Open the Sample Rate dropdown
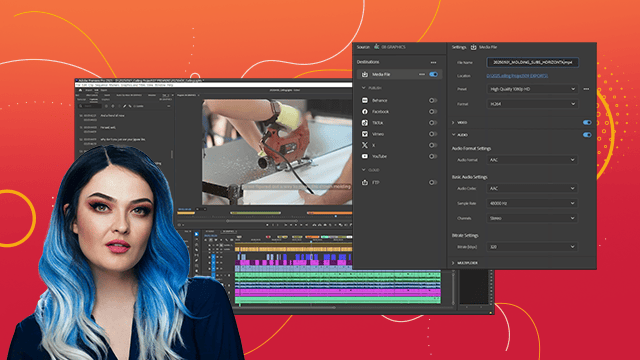The image size is (640, 360). (532, 203)
